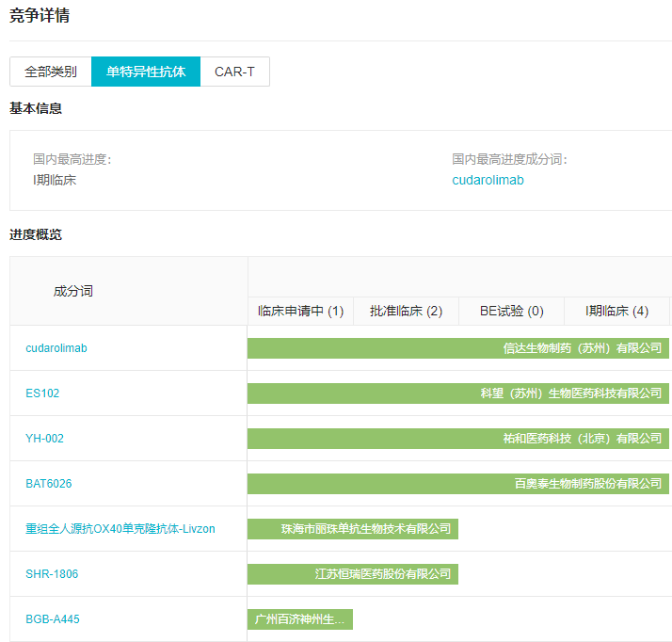Click the 进度概览 section heading
This screenshot has width=672, height=642.
[x=36, y=234]
